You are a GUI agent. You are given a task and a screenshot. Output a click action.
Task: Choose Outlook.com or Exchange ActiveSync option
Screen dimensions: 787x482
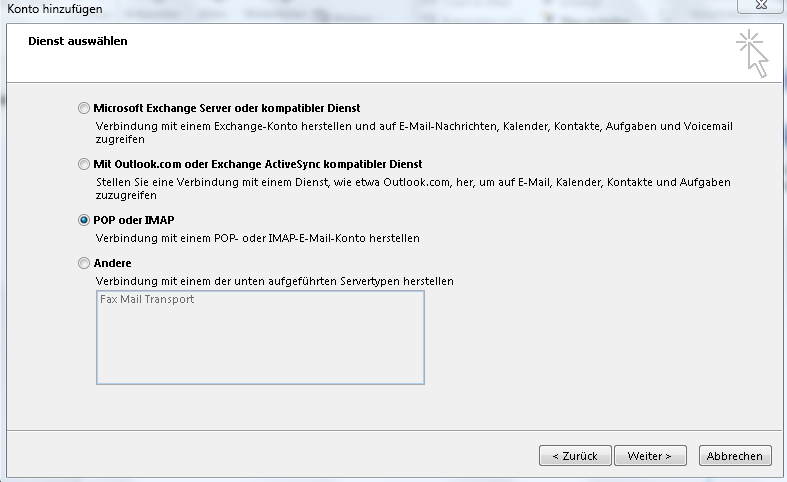[84, 164]
